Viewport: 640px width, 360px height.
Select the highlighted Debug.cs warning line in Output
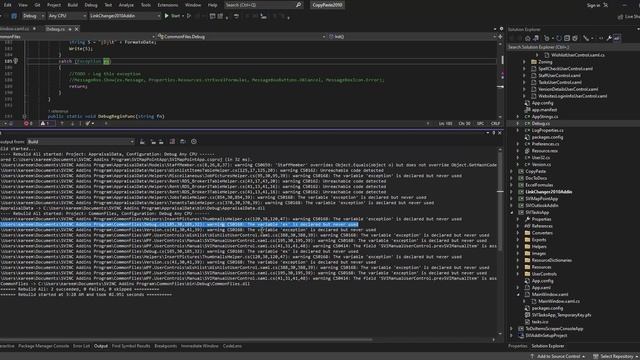coord(179,224)
